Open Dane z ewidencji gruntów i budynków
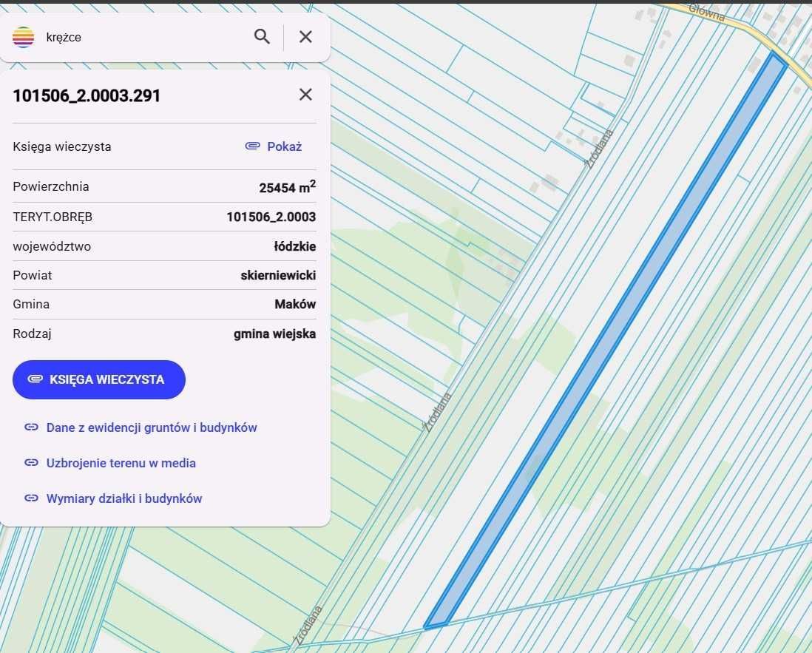 click(x=152, y=427)
